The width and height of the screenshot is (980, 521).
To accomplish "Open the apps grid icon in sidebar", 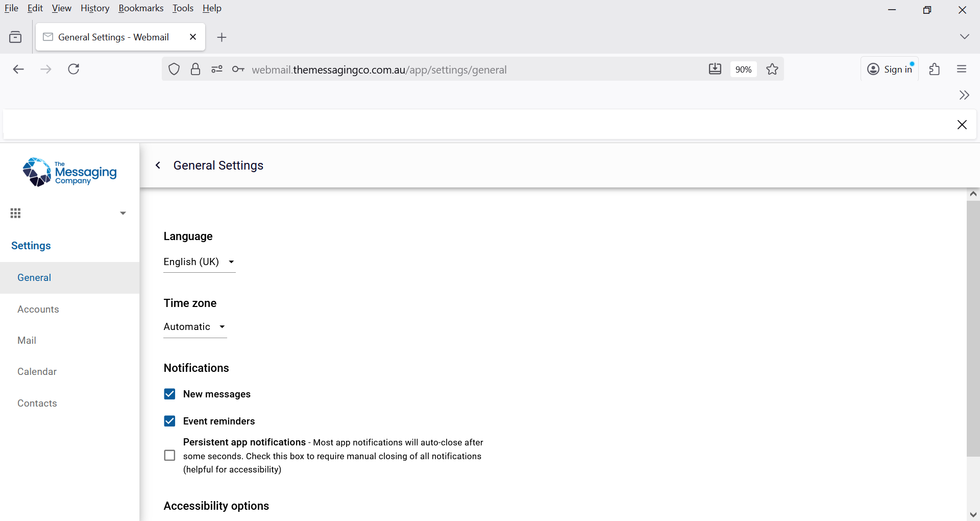I will point(16,214).
